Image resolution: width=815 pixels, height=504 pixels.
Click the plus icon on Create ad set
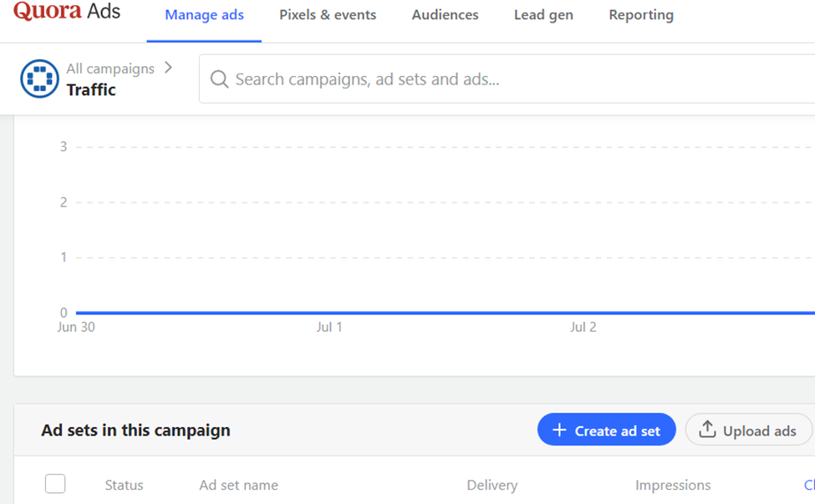(x=560, y=430)
